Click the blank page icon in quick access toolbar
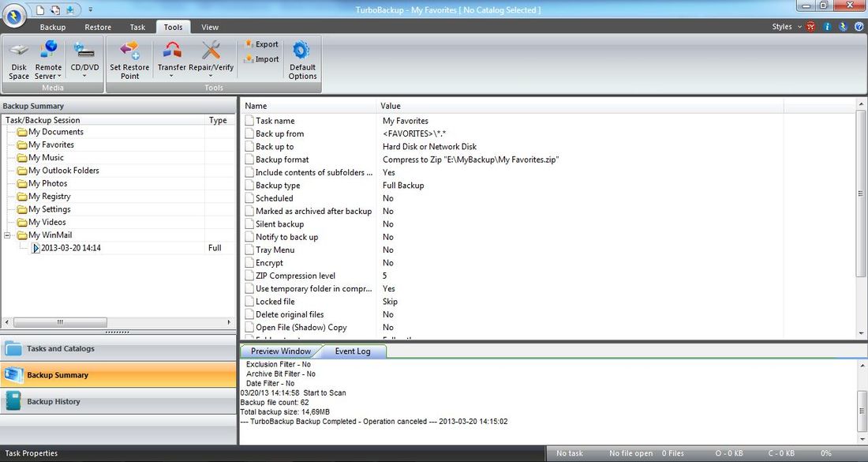868x462 pixels. [x=40, y=10]
